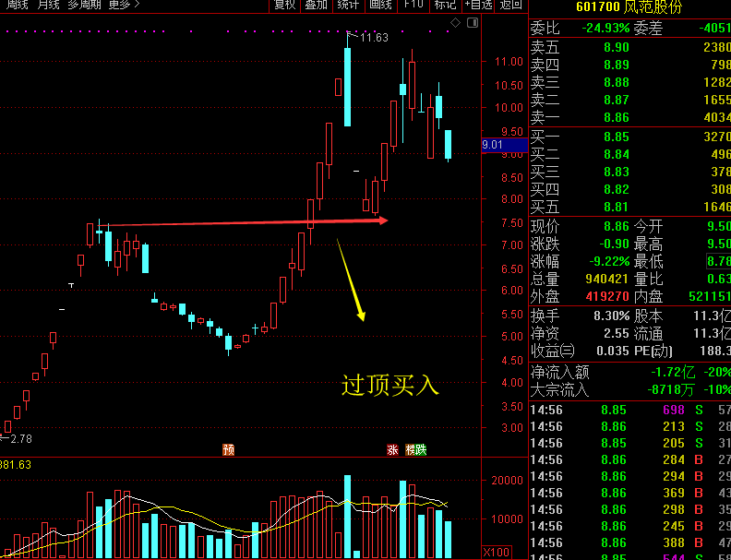Click the blue 9.01 price tag on the axis
This screenshot has height=560, width=731.
pos(493,145)
